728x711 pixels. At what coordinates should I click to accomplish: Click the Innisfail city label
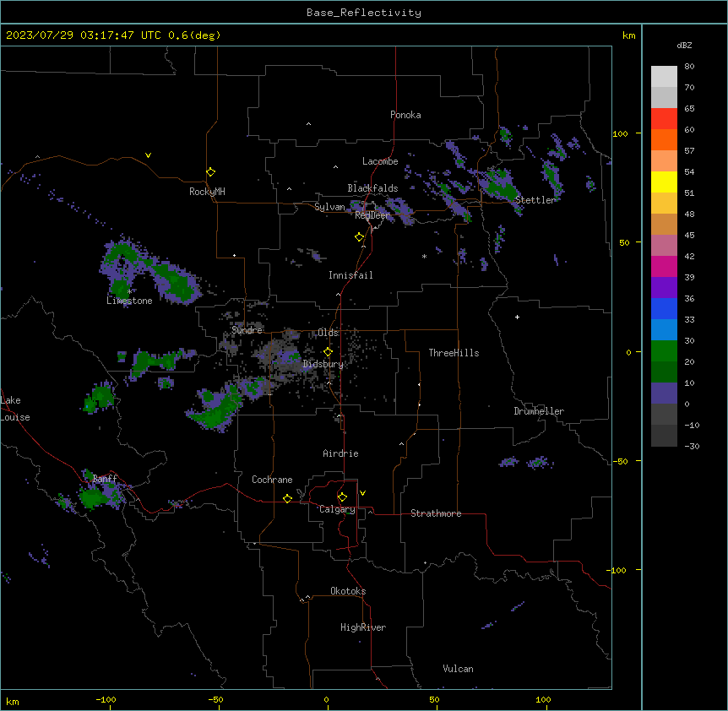coord(350,275)
